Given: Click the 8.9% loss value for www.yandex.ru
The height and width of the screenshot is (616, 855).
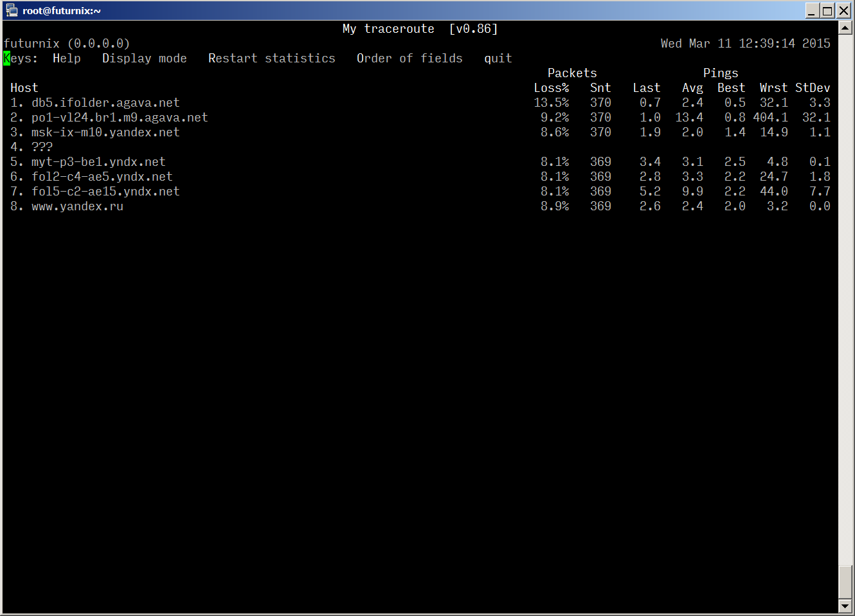Looking at the screenshot, I should (x=555, y=206).
